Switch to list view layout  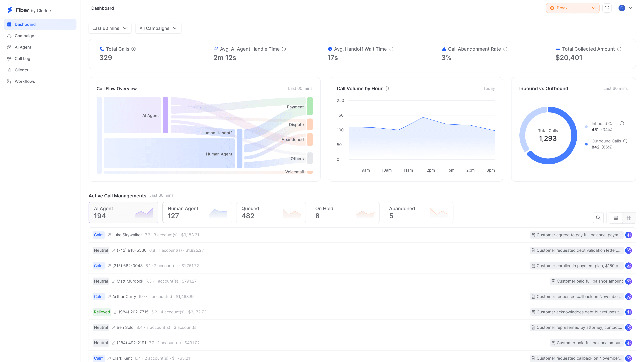click(x=616, y=218)
